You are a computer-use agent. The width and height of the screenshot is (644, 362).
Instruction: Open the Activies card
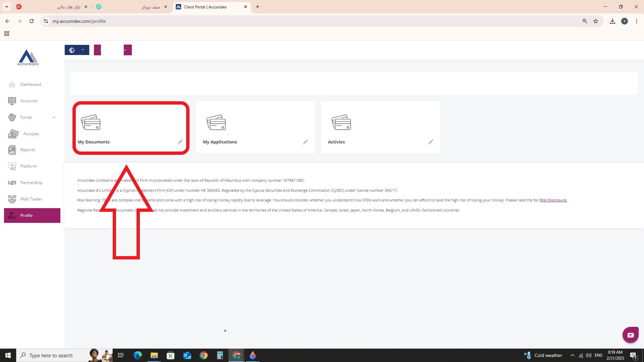point(381,127)
